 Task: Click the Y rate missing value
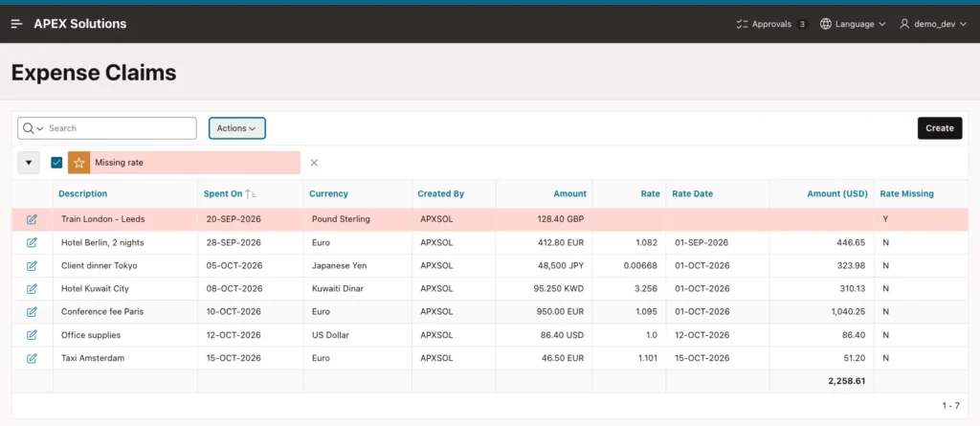click(x=885, y=219)
